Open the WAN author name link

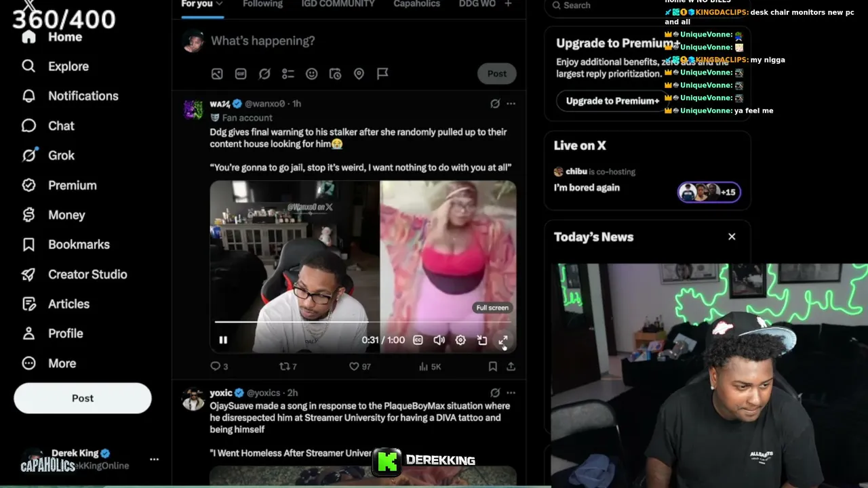tap(220, 104)
